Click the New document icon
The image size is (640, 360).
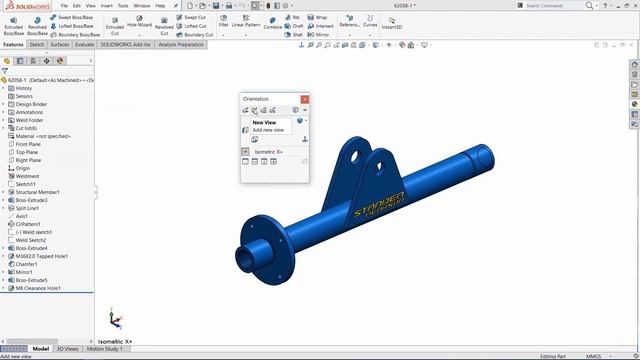coord(190,6)
